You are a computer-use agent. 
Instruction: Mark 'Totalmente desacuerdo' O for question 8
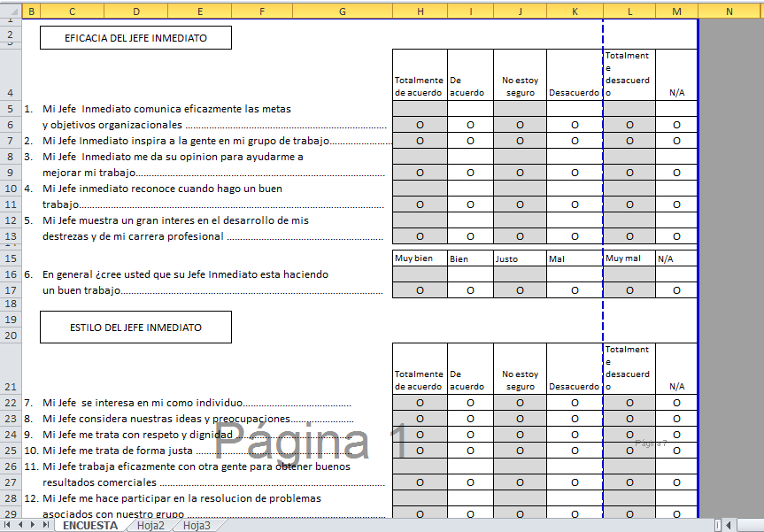[x=629, y=419]
